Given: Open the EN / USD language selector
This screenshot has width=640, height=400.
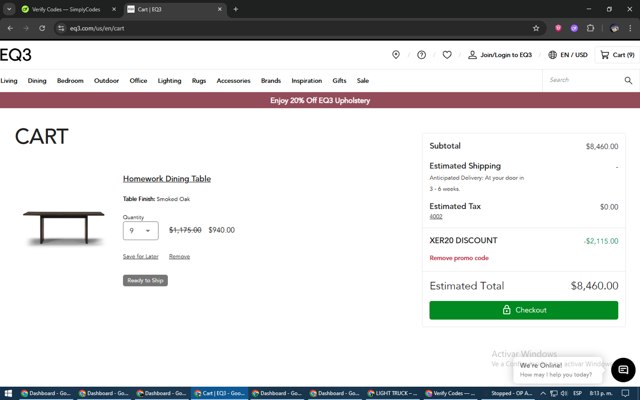Looking at the screenshot, I should [568, 55].
